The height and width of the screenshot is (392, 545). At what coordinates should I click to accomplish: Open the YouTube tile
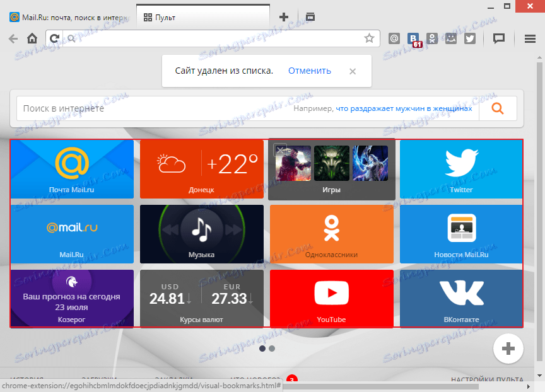click(x=332, y=299)
